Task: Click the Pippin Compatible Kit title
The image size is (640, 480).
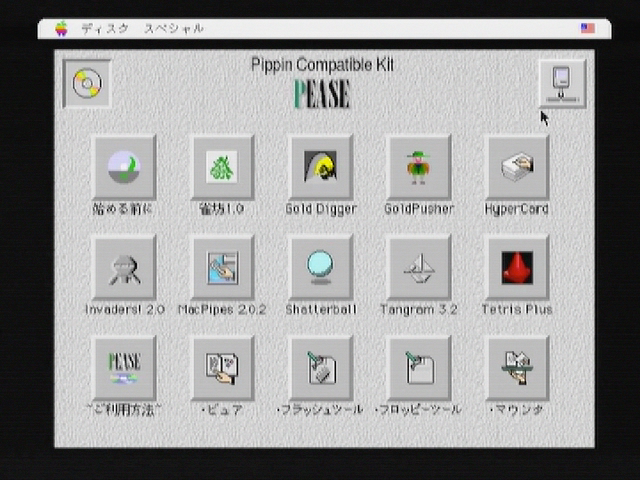Action: 322,65
